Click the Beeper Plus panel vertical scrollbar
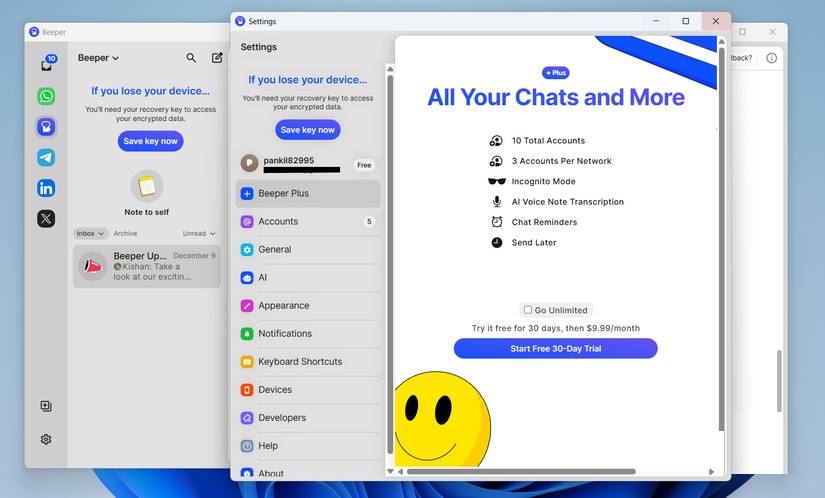The height and width of the screenshot is (498, 825). (x=721, y=239)
